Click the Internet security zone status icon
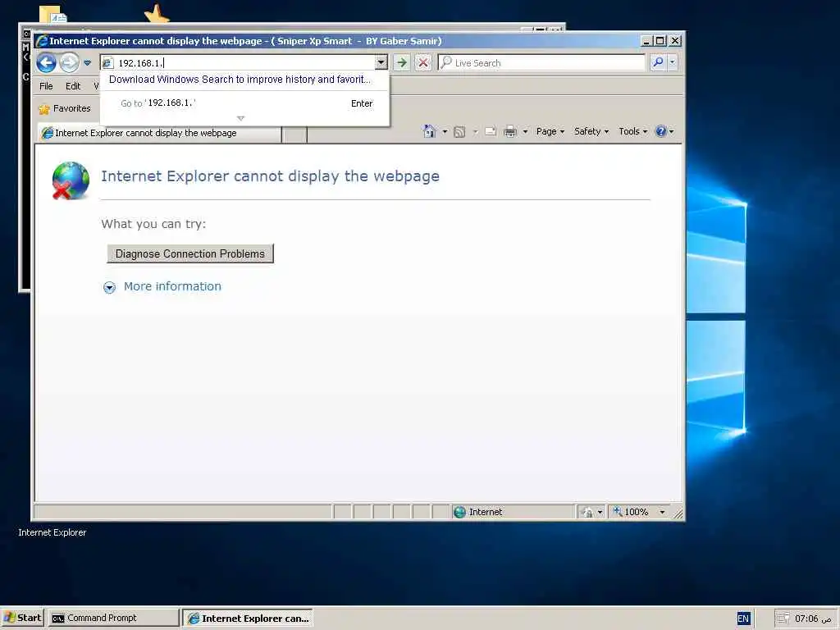This screenshot has width=840, height=630. pos(459,512)
